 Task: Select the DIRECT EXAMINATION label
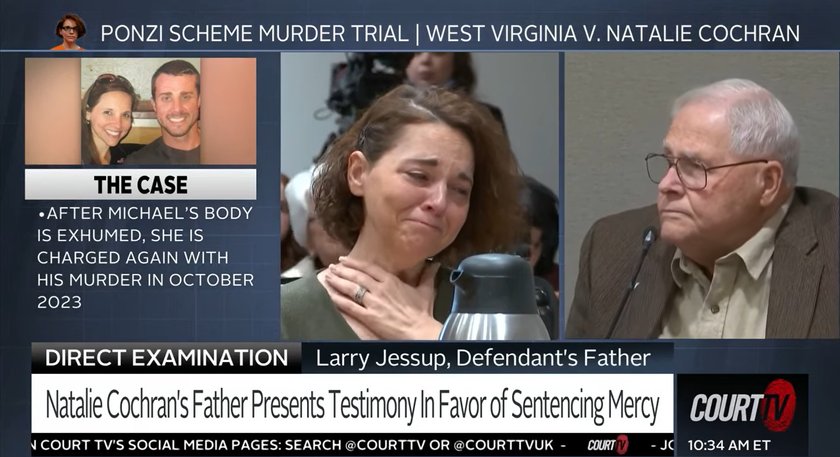[167, 358]
